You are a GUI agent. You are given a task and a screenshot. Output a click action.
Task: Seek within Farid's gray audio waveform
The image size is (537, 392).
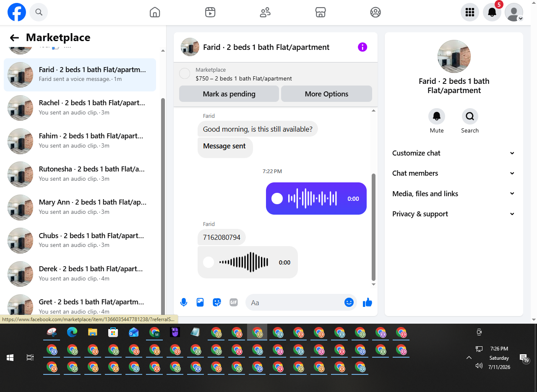pyautogui.click(x=244, y=262)
